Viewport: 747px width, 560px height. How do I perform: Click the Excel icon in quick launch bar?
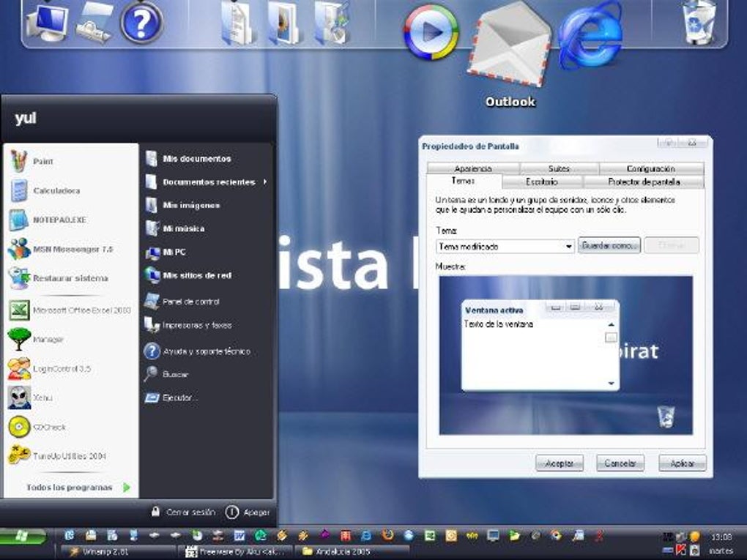tap(430, 536)
